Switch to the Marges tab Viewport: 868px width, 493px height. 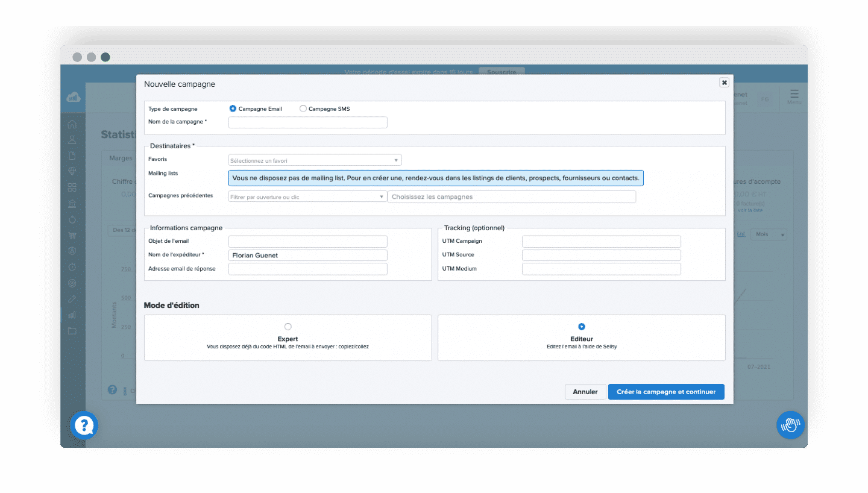121,158
